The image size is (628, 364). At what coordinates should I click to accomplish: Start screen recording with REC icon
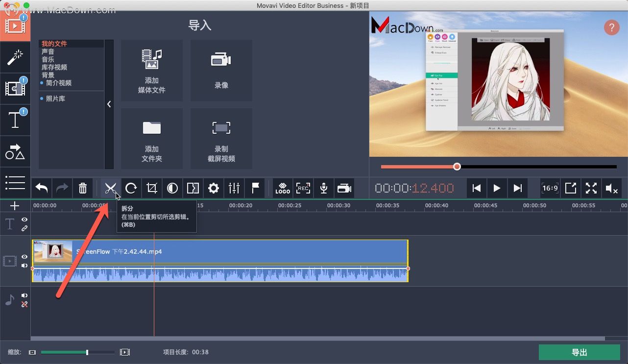pyautogui.click(x=303, y=188)
